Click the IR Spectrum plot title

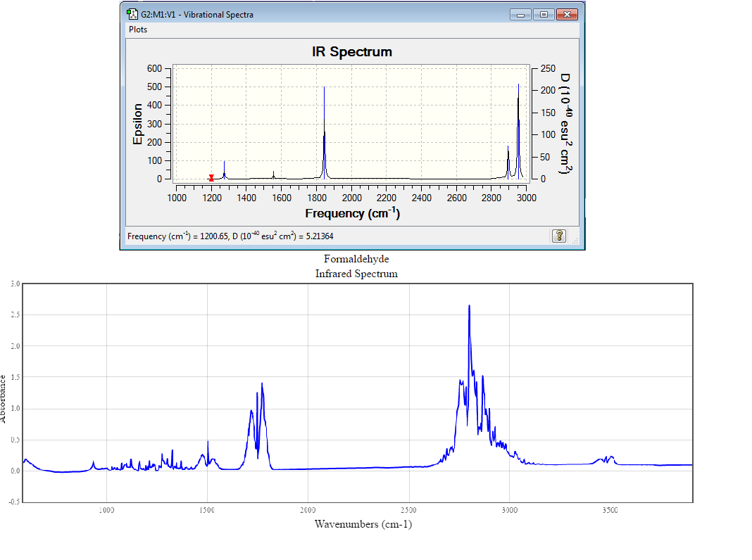click(x=352, y=51)
